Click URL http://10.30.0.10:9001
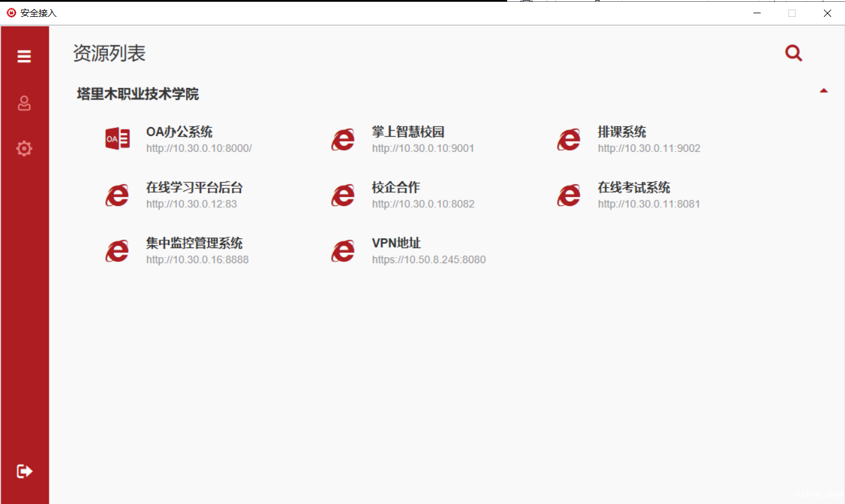Screen dimensions: 845x504 (x=423, y=148)
